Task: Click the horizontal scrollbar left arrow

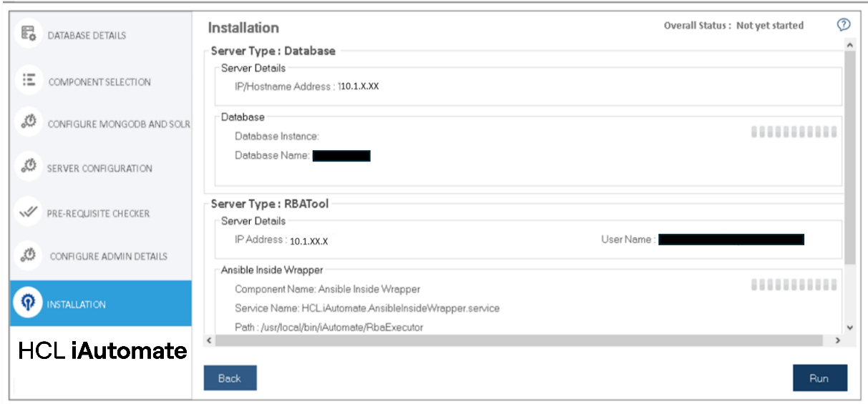Action: (209, 341)
